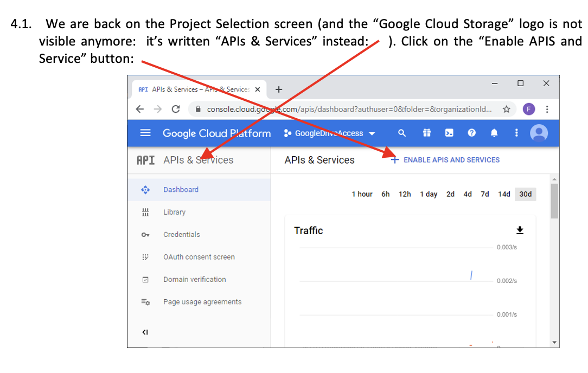Viewport: 588px width, 373px height.
Task: Click Enable APIs and Services
Action: tap(445, 160)
